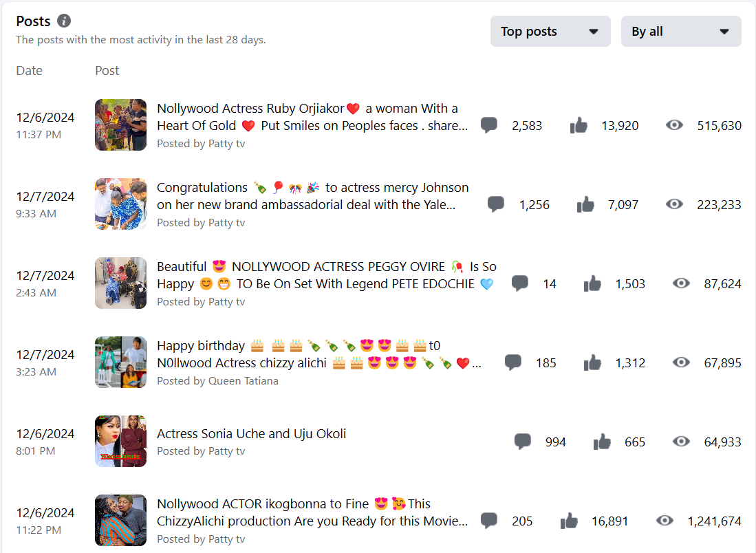Sort by the Date column header

coord(30,70)
